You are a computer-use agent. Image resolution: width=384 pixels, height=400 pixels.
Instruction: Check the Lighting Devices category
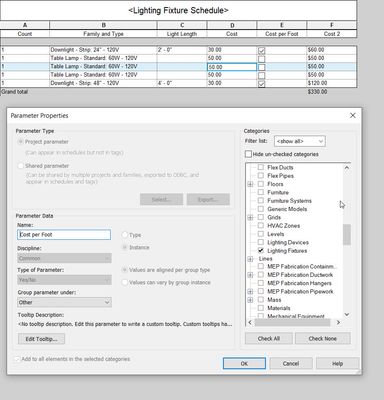click(261, 242)
